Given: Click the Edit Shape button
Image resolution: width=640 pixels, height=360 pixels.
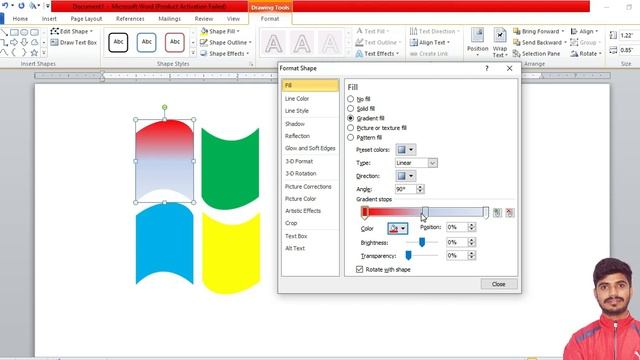Looking at the screenshot, I should pos(72,31).
